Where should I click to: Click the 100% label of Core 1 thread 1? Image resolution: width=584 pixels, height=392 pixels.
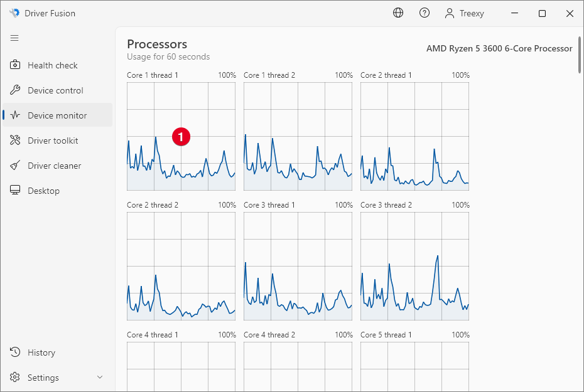[x=227, y=75]
